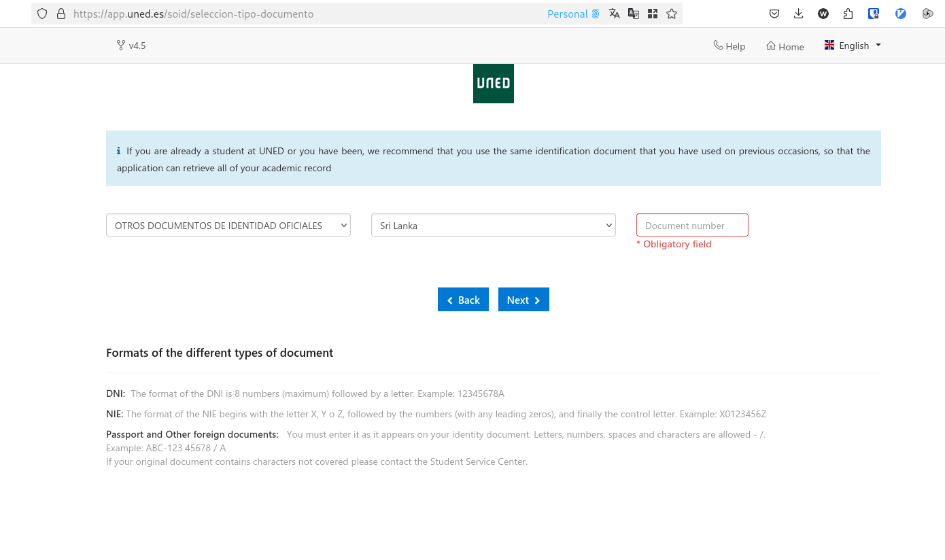Click the grey swirl extension icon
The height and width of the screenshot is (560, 945).
coord(927,14)
